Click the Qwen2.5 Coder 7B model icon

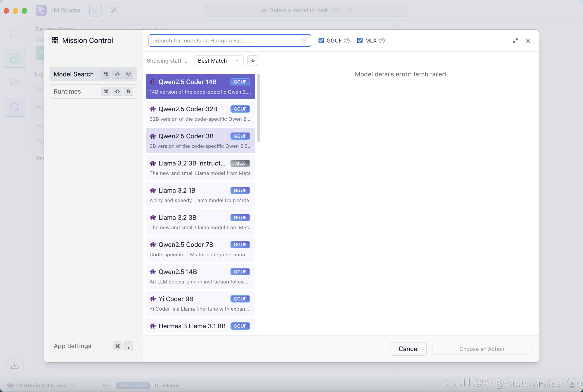(x=153, y=245)
